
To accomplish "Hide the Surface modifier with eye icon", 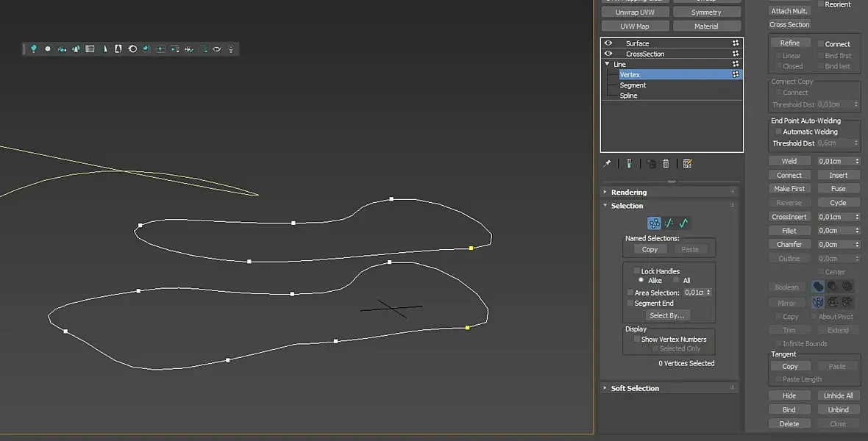I will click(x=608, y=43).
